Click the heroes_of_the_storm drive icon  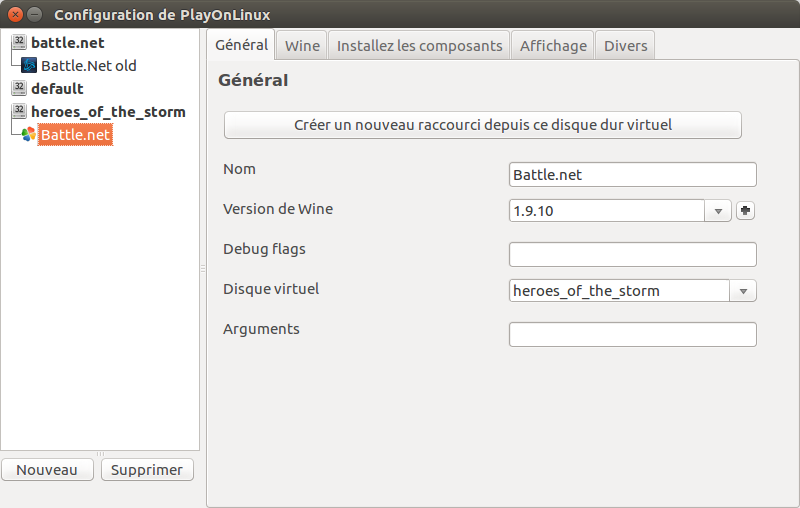[x=19, y=111]
